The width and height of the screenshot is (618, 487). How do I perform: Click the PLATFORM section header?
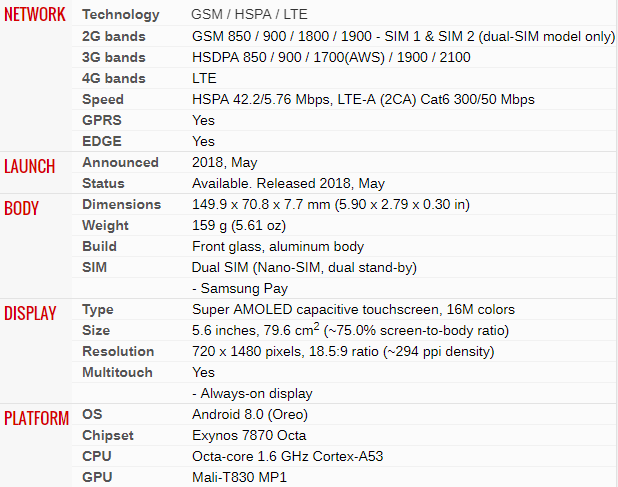click(36, 418)
